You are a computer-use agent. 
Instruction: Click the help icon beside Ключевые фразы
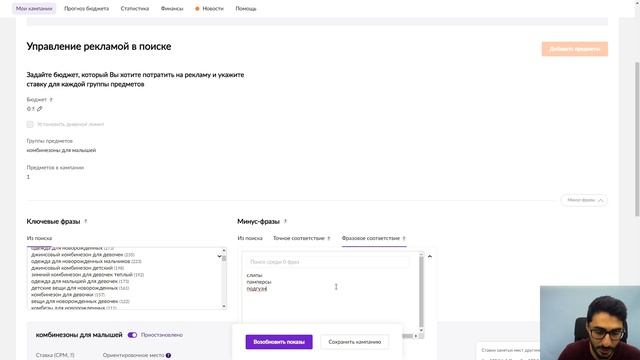[x=86, y=221]
